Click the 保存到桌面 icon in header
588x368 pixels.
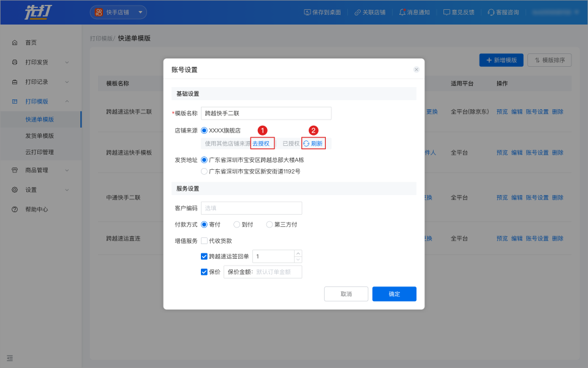click(307, 12)
